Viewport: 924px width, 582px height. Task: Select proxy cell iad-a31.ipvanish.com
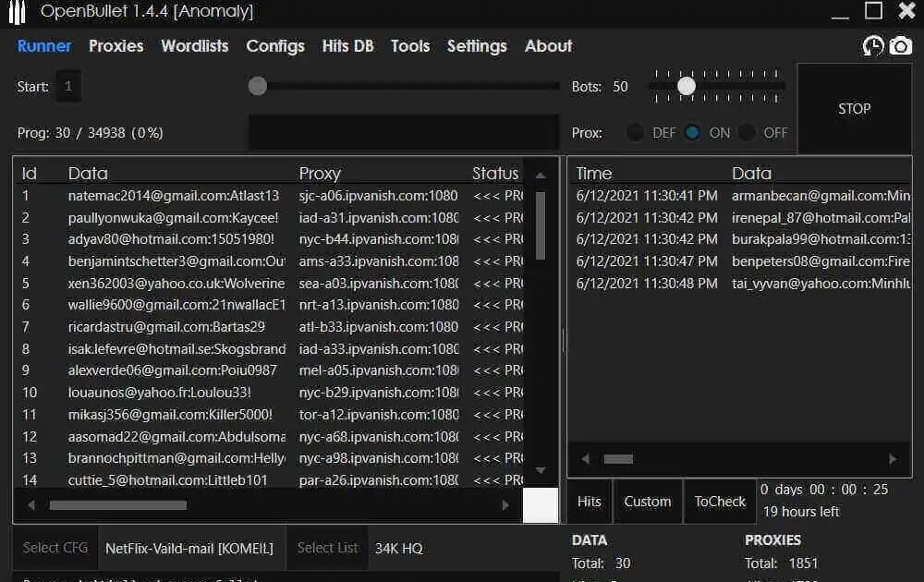378,217
